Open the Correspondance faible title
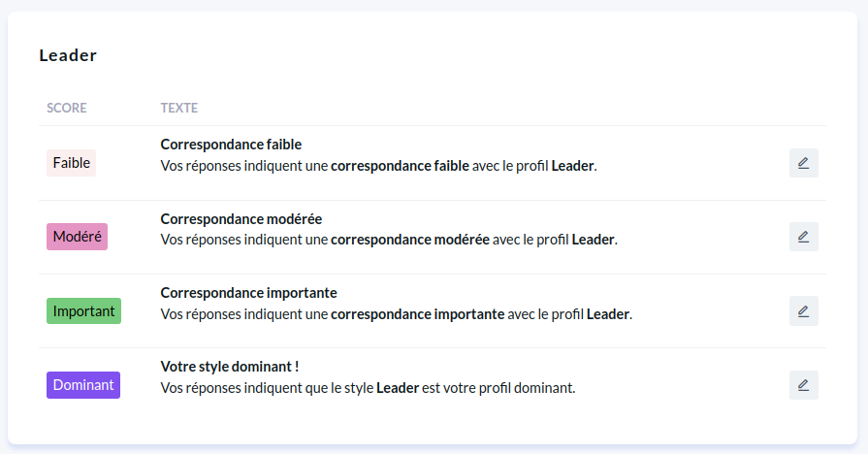The image size is (868, 454). pyautogui.click(x=231, y=145)
